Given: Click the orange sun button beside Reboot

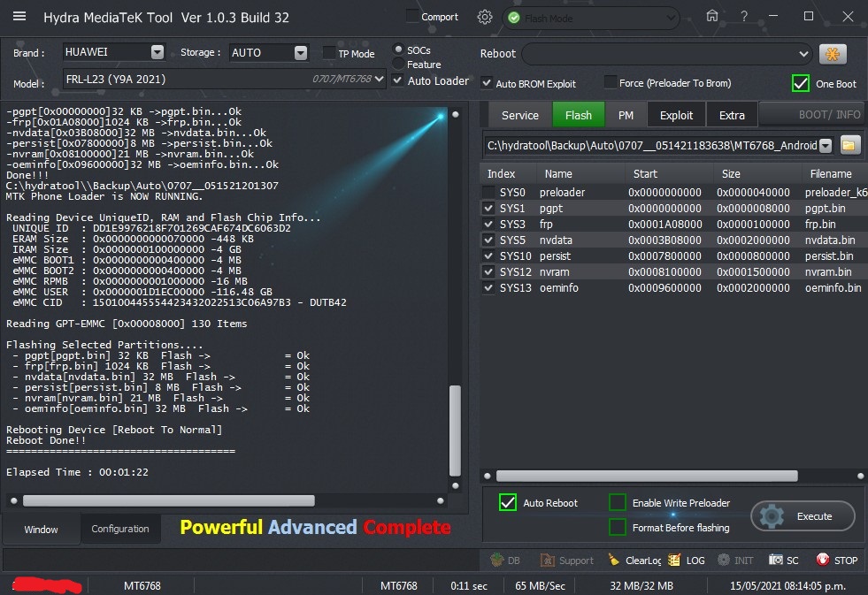Looking at the screenshot, I should point(832,54).
